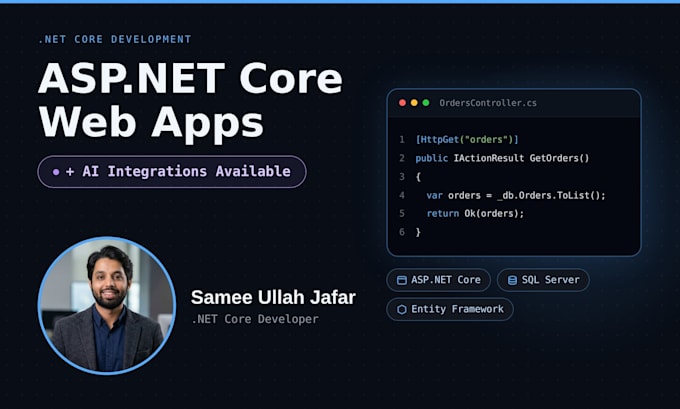The image size is (680, 409).
Task: Click the .NET CORE DEVELOPMENT heading label
Action: pyautogui.click(x=115, y=39)
